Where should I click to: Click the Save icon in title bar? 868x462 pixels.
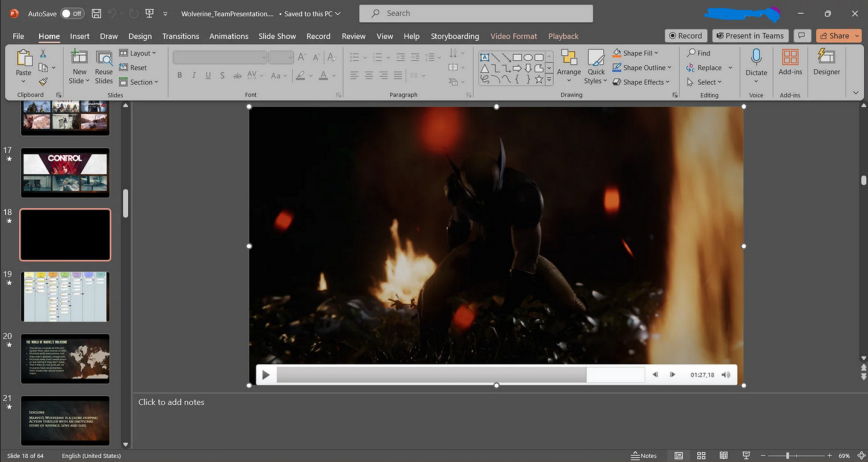(x=96, y=13)
